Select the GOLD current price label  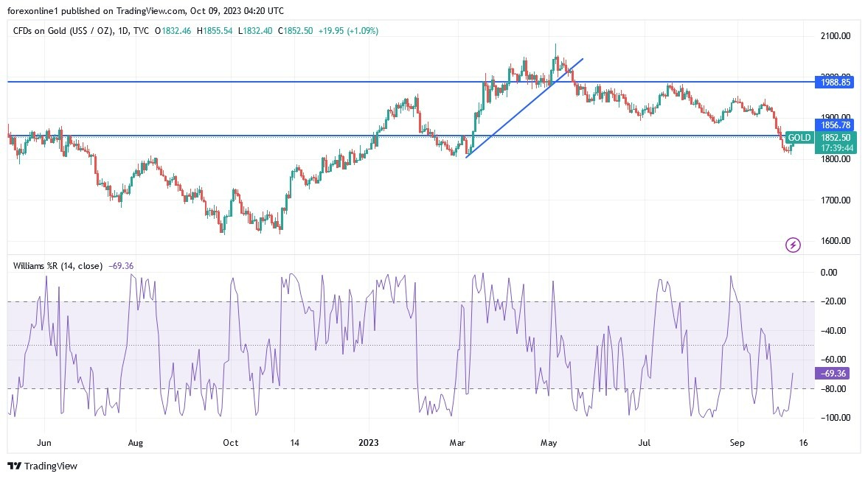[x=799, y=138]
